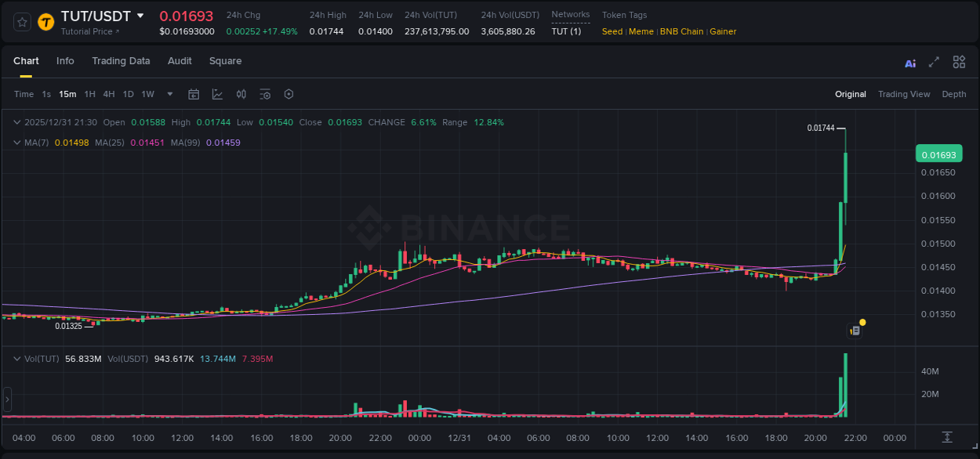Open the TUT/USDT pair selector dropdown
Screen dimensions: 980x459
[x=140, y=16]
